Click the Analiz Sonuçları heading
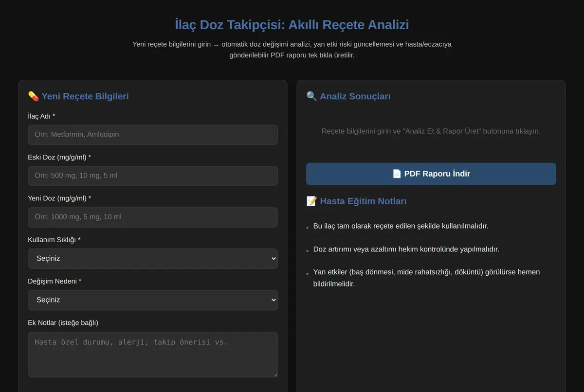Viewport: 584px width, 392px height. tap(348, 96)
